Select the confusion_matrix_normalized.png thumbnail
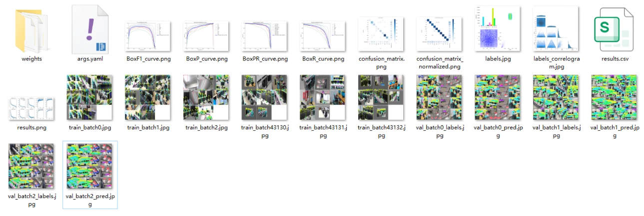Image resolution: width=644 pixels, height=216 pixels. click(440, 34)
